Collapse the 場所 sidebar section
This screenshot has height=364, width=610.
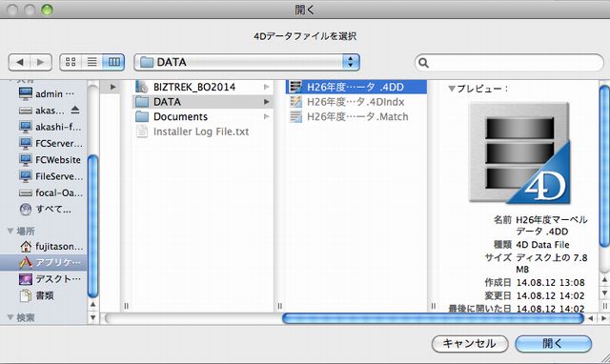click(x=10, y=231)
